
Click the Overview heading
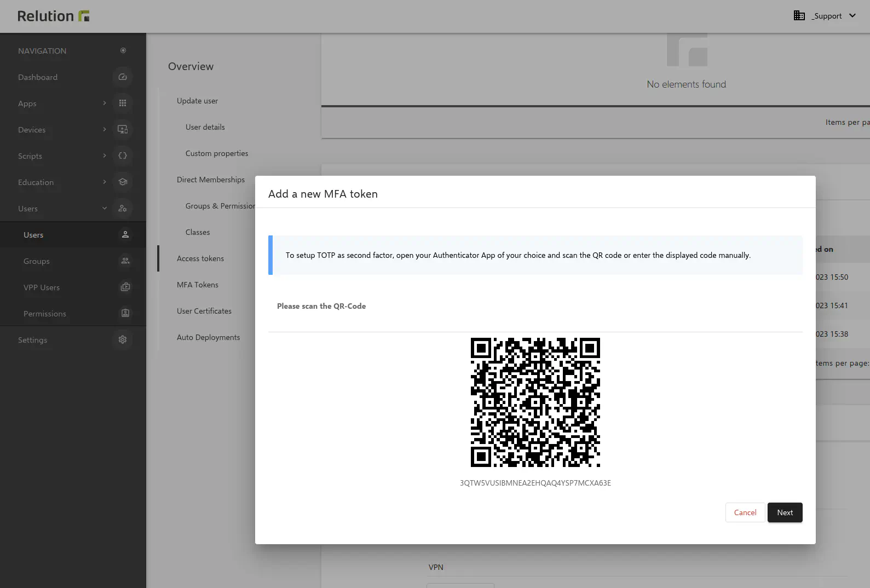click(191, 66)
